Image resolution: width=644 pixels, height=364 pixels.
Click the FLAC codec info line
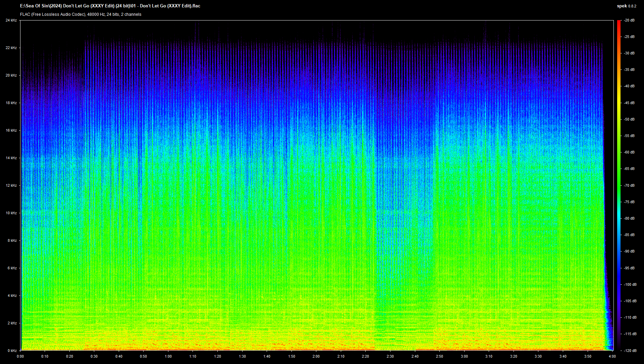point(80,14)
